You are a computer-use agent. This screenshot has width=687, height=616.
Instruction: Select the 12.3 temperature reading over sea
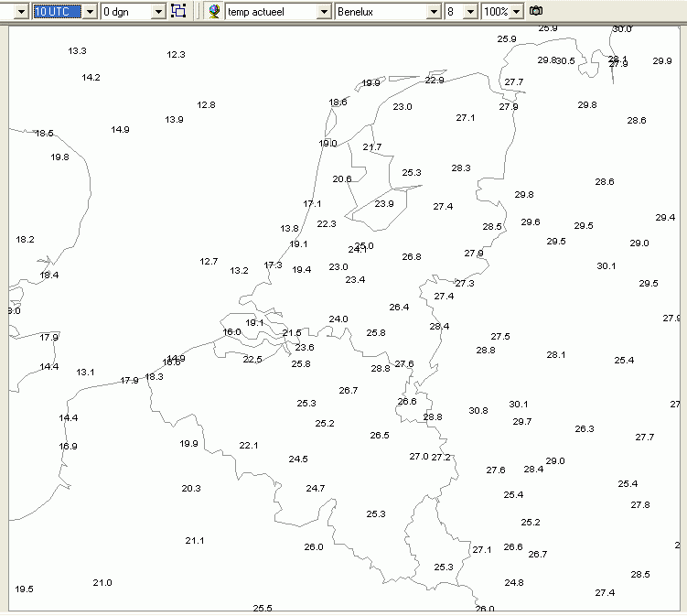[x=176, y=55]
